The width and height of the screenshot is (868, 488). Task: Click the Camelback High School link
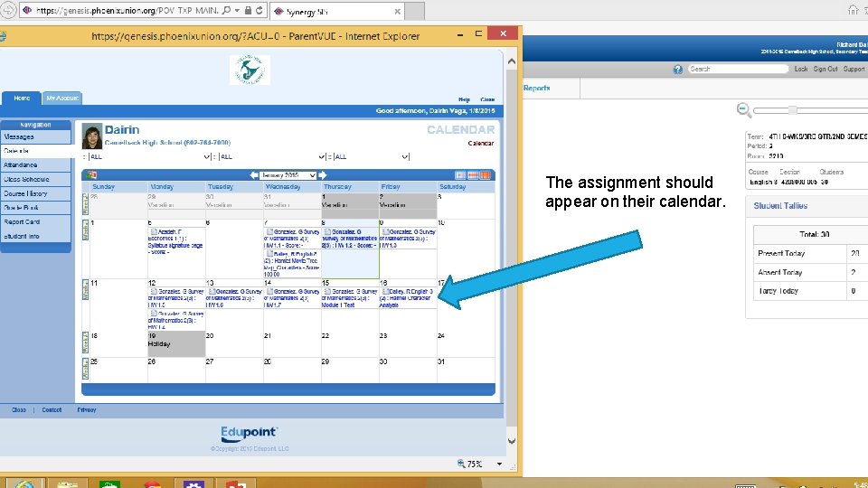click(167, 143)
